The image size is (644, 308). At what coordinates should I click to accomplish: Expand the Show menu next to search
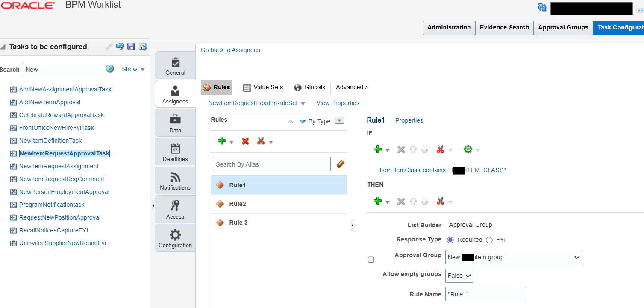(133, 69)
